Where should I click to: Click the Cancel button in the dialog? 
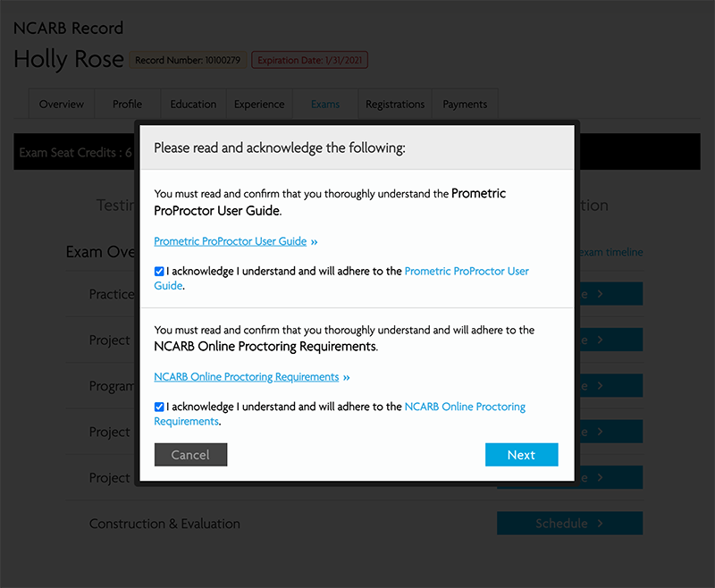coord(190,455)
